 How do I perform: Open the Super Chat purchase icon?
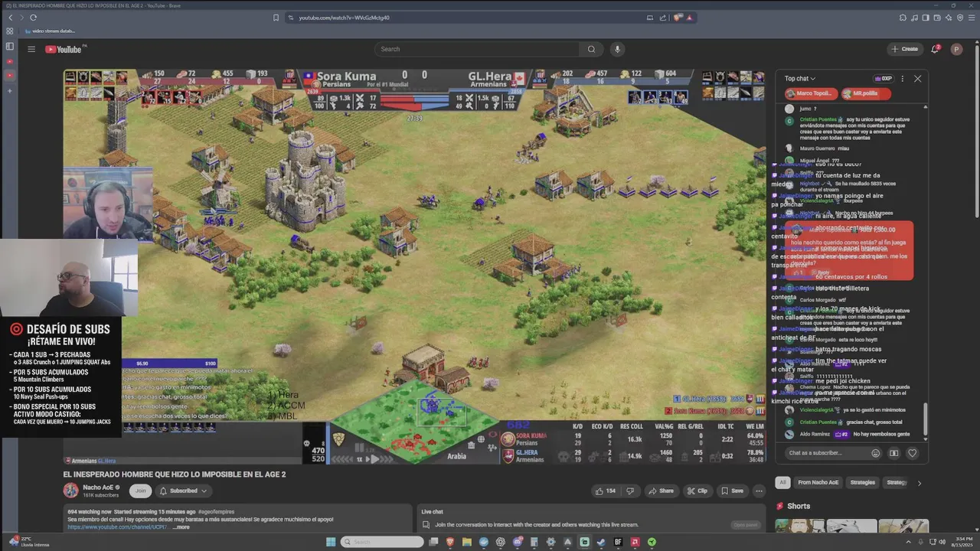(x=893, y=453)
